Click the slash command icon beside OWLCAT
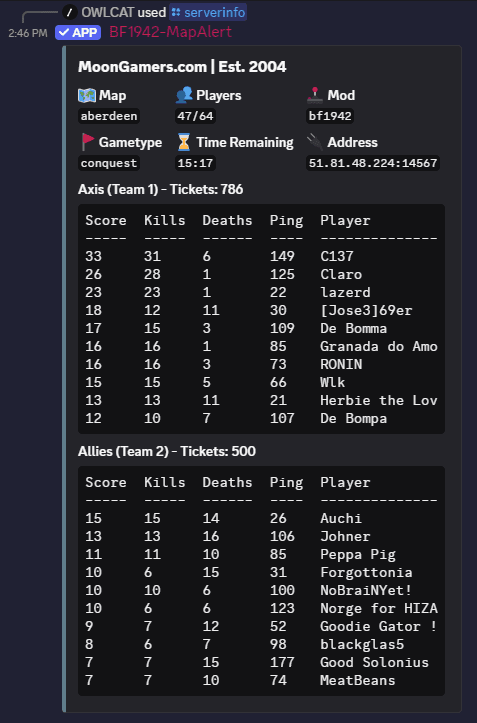Viewport: 477px width, 723px height. (69, 12)
